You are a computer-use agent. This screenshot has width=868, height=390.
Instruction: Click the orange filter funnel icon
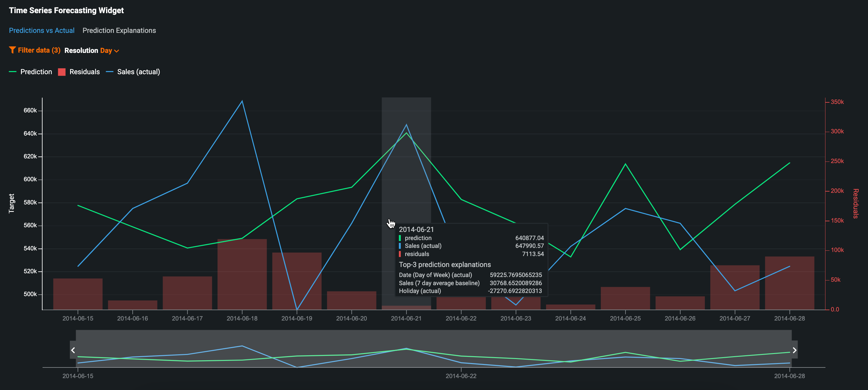click(12, 50)
